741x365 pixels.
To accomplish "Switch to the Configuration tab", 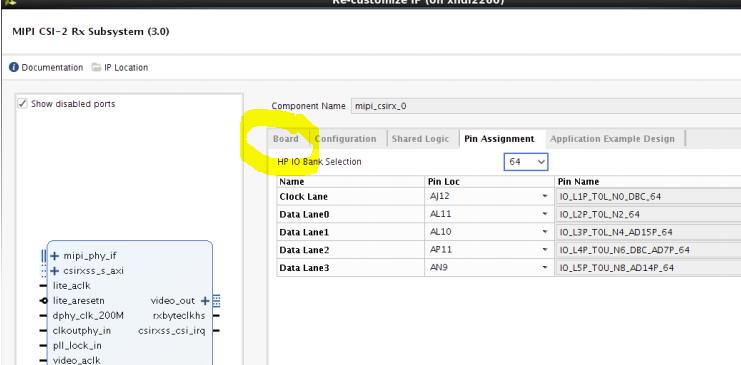I will coord(345,139).
